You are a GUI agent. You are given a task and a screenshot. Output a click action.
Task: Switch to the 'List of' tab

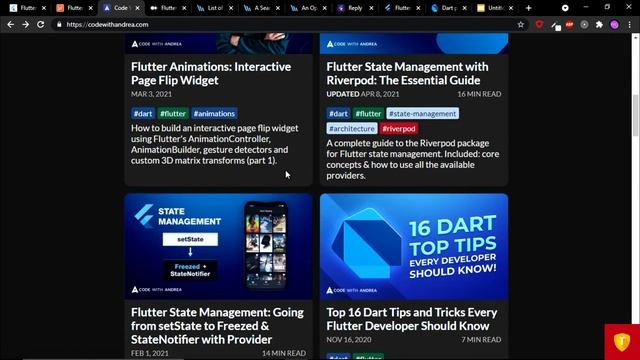[215, 8]
